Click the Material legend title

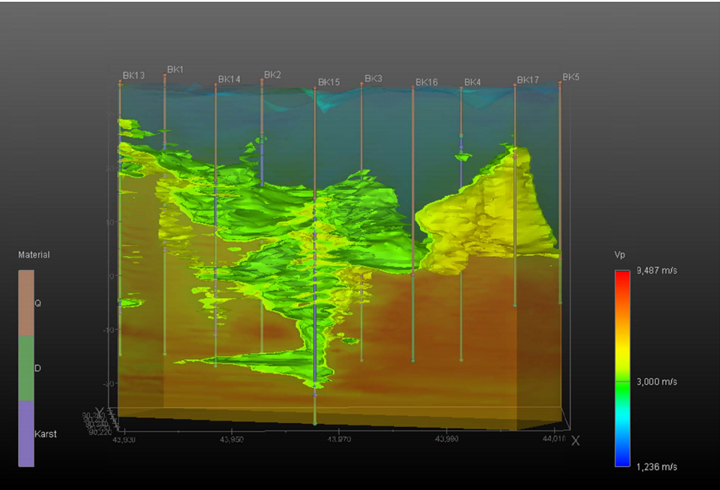(x=34, y=255)
